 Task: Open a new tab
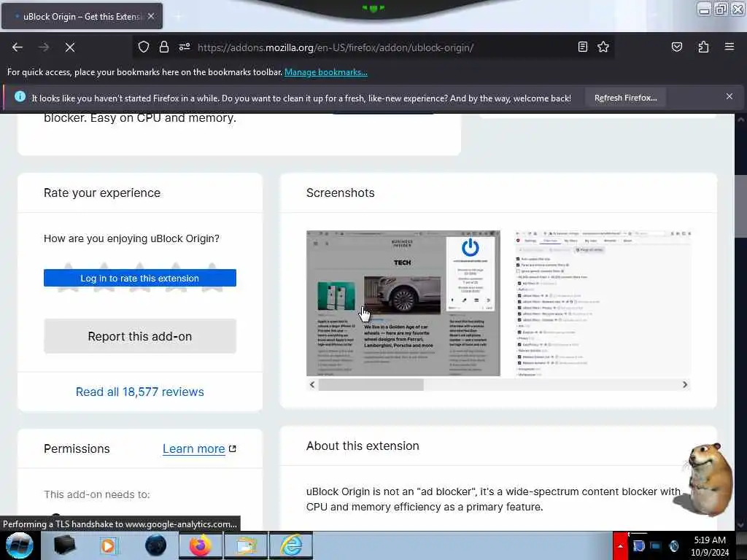tap(178, 17)
